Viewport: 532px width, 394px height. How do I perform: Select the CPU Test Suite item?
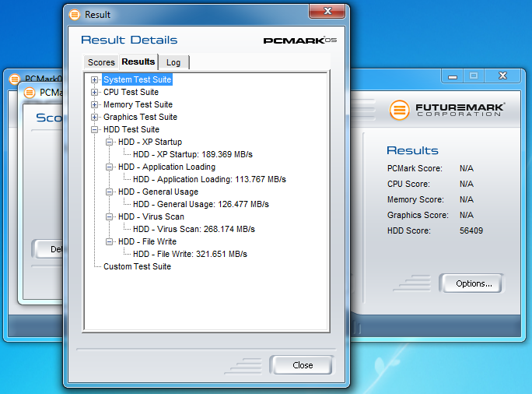coord(131,93)
